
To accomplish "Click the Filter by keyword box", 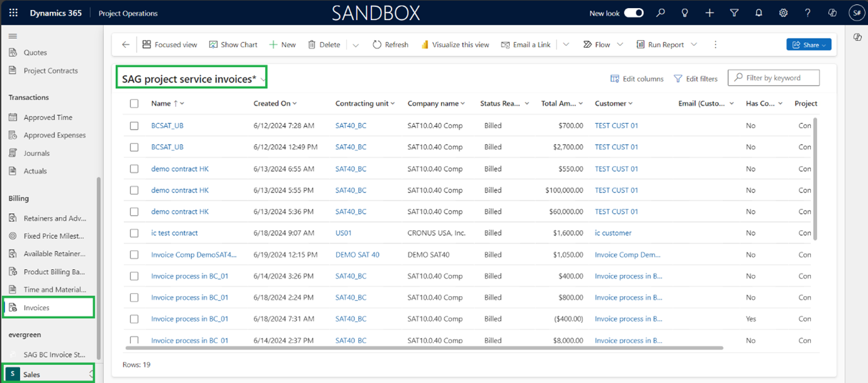I will pyautogui.click(x=774, y=77).
